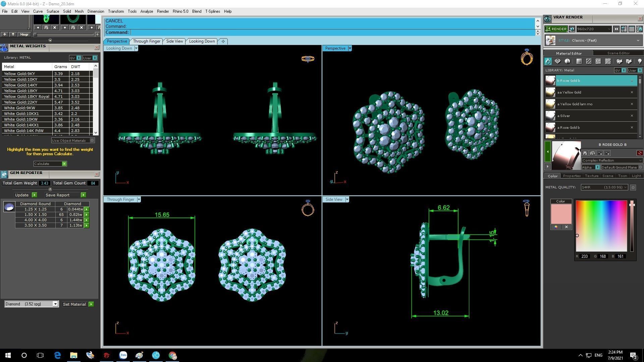644x362 pixels.
Task: Select the 'a Silver' material thumbnail
Action: click(550, 116)
